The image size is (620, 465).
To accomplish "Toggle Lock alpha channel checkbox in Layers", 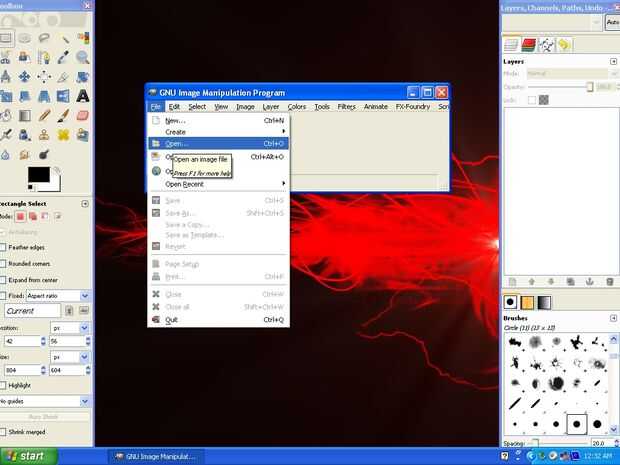I will pos(532,100).
